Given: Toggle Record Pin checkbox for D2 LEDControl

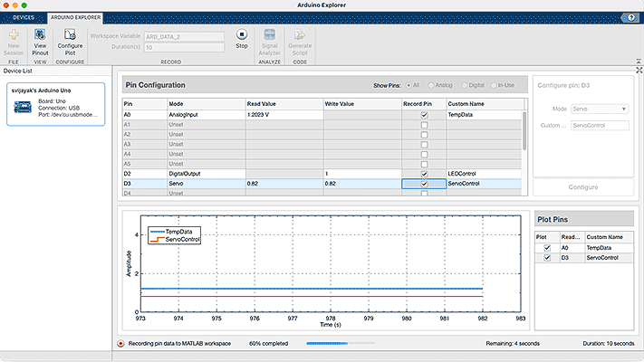Looking at the screenshot, I should tap(424, 173).
